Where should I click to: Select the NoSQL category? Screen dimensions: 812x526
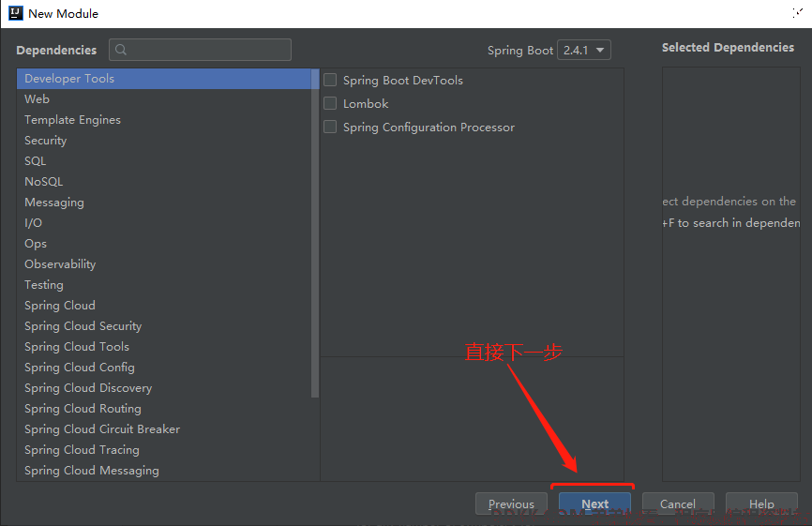[x=164, y=182]
